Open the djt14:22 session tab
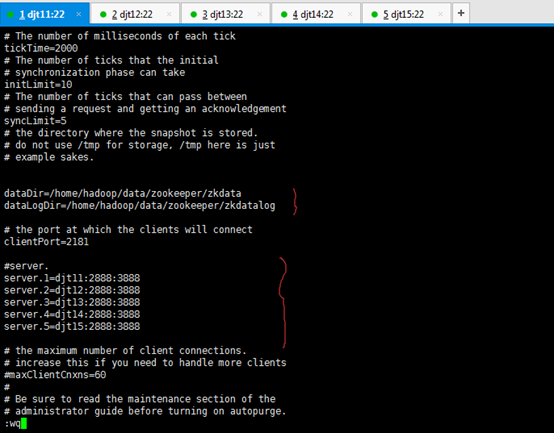The image size is (554, 433). coord(316,14)
